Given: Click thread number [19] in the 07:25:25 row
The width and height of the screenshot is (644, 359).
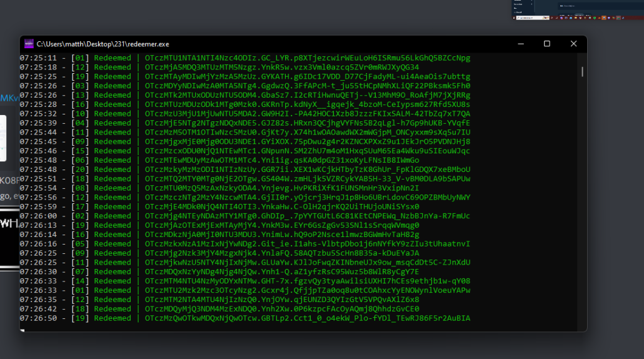Looking at the screenshot, I should tap(80, 76).
